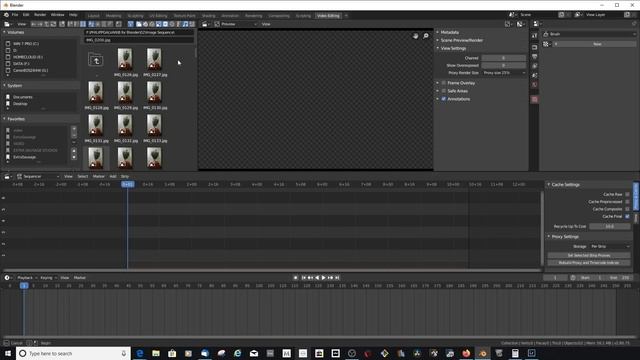The height and width of the screenshot is (360, 640).
Task: Open the Render menu
Action: tap(40, 15)
